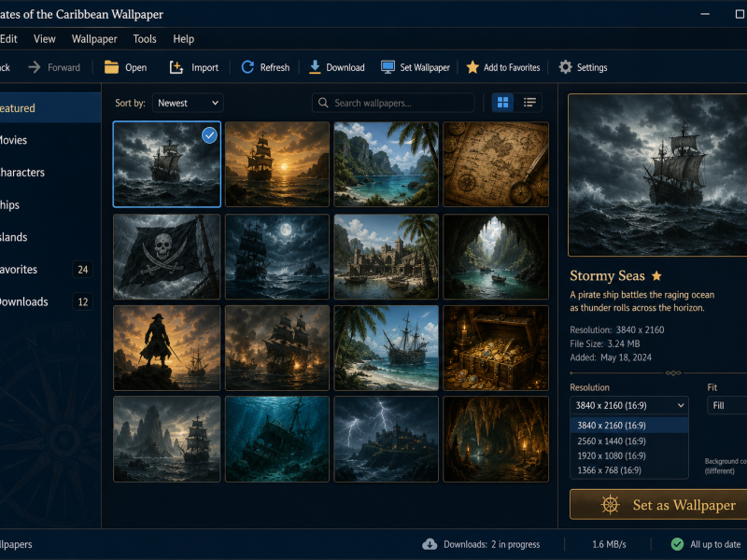Open the View menu

[44, 39]
